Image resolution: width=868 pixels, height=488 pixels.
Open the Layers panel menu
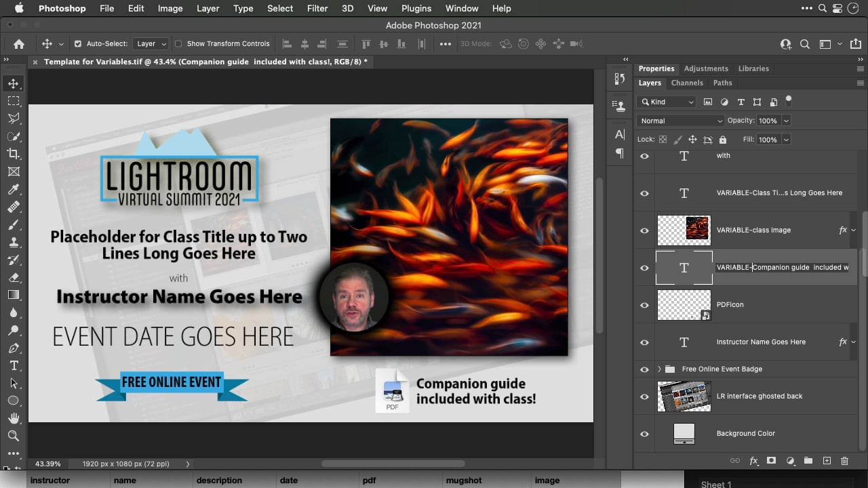pyautogui.click(x=861, y=83)
